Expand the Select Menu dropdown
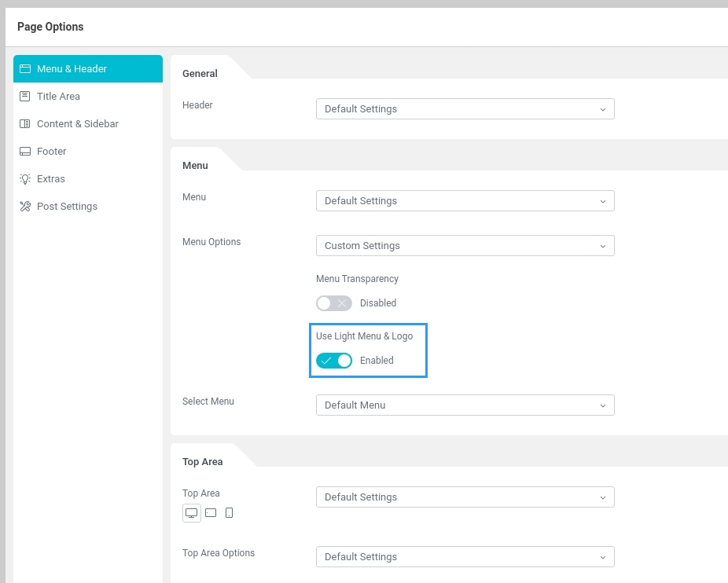Screen dimensions: 728x583 click(465, 405)
